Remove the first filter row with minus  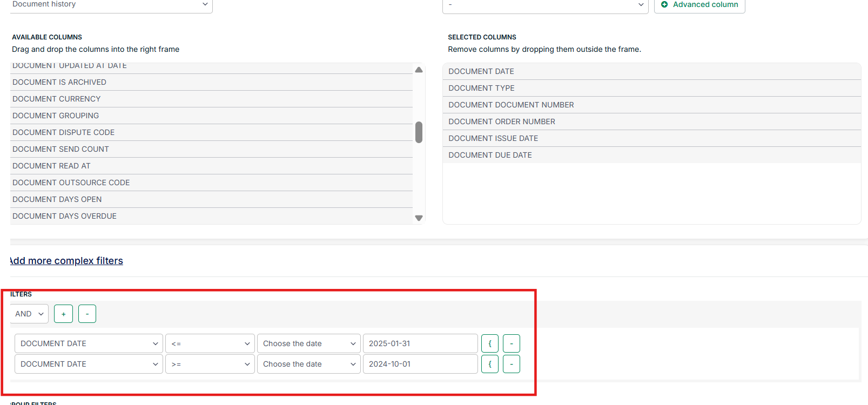[511, 343]
